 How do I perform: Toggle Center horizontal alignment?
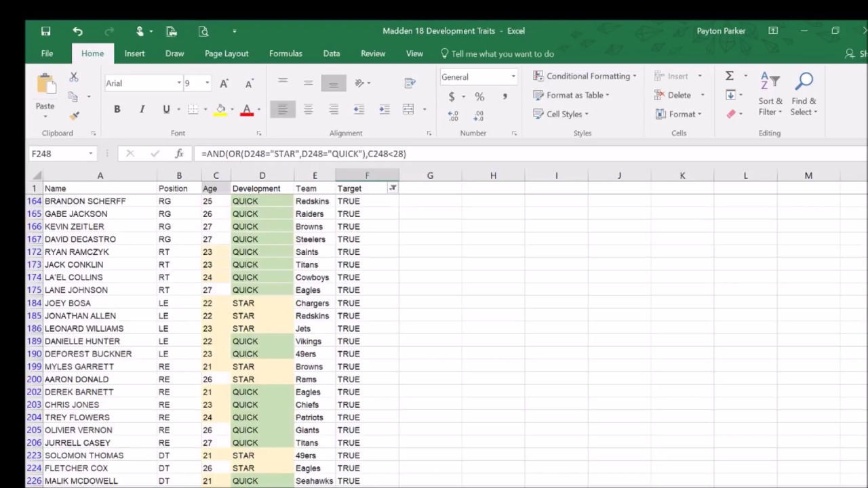tap(308, 109)
